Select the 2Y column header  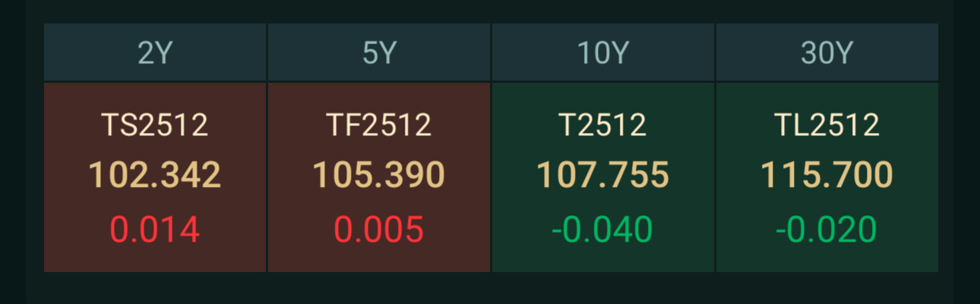[155, 53]
